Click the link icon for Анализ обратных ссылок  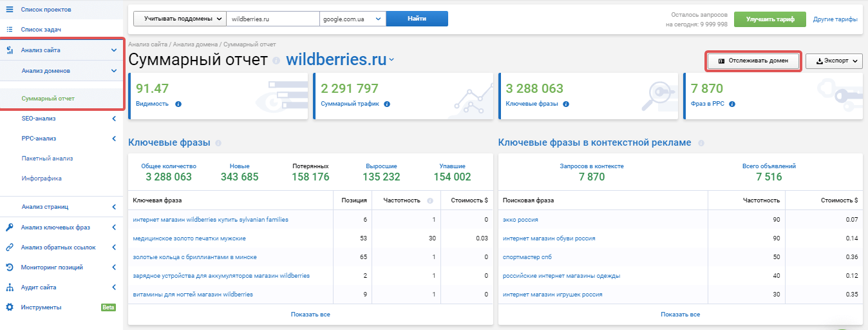(10, 247)
